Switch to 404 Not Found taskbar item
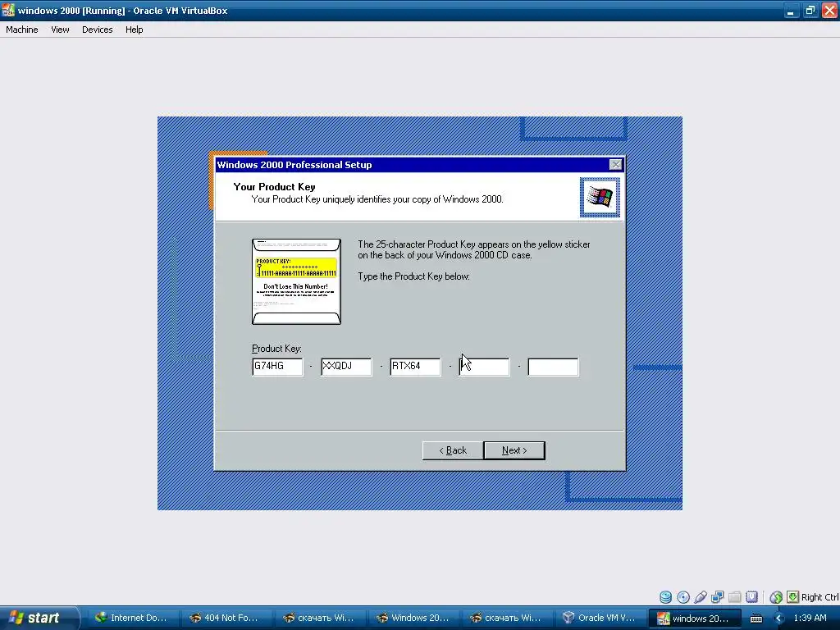Viewport: 840px width, 630px height. [x=225, y=618]
